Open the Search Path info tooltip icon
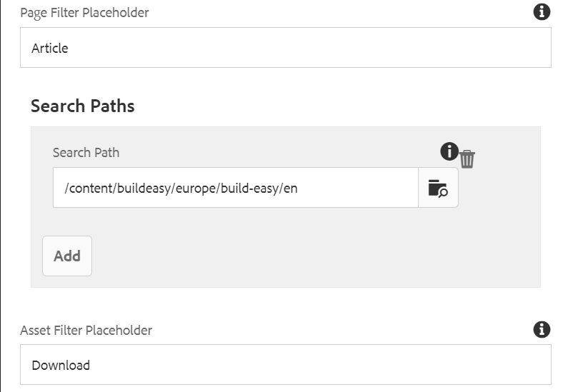 (x=449, y=151)
